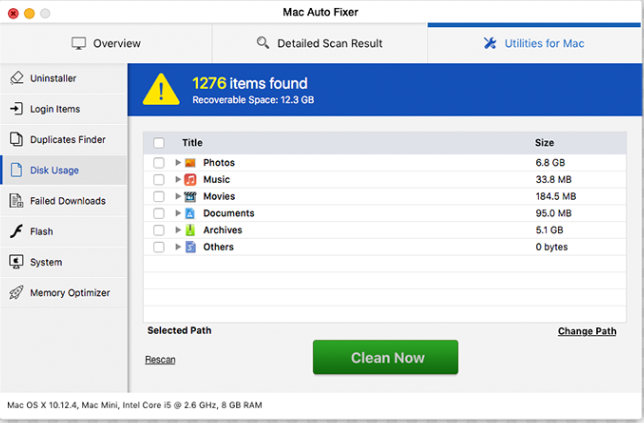644x423 pixels.
Task: Click the Size column header
Action: 544,143
